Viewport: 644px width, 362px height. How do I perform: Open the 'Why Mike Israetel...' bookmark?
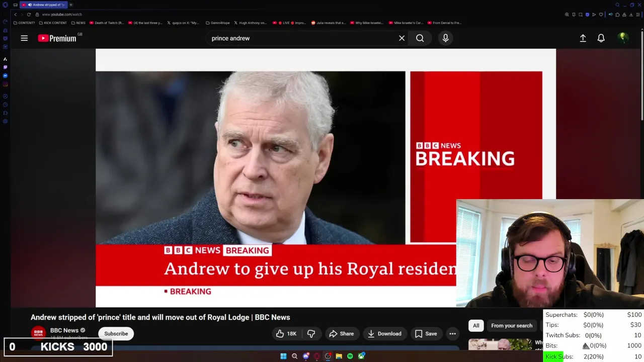(x=366, y=23)
